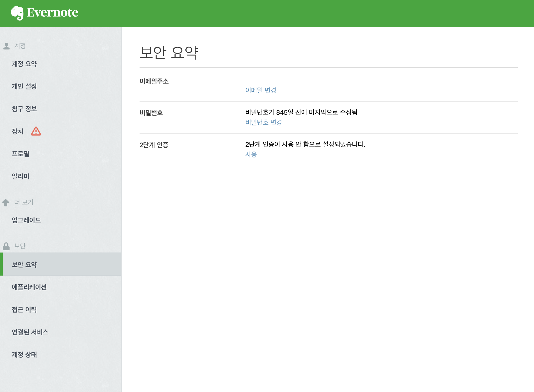Select 프로필 in the sidebar
Screen dimensions: 534x392
21,154
